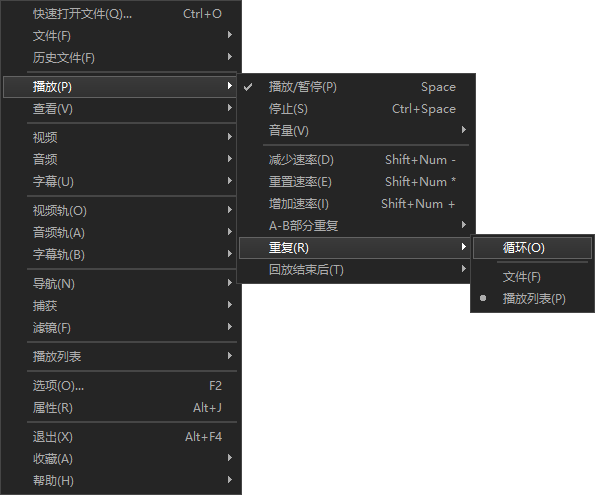The height and width of the screenshot is (495, 595).
Task: Click the submenu arrow on 回放结束后(T)
Action: coord(464,268)
